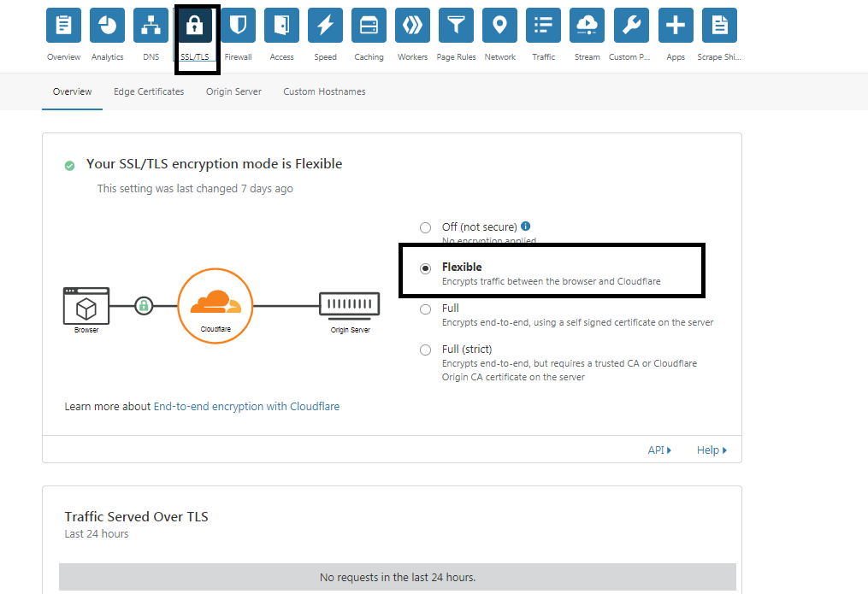This screenshot has height=594, width=868.
Task: Click the Browser icon in the diagram
Action: coord(86,306)
